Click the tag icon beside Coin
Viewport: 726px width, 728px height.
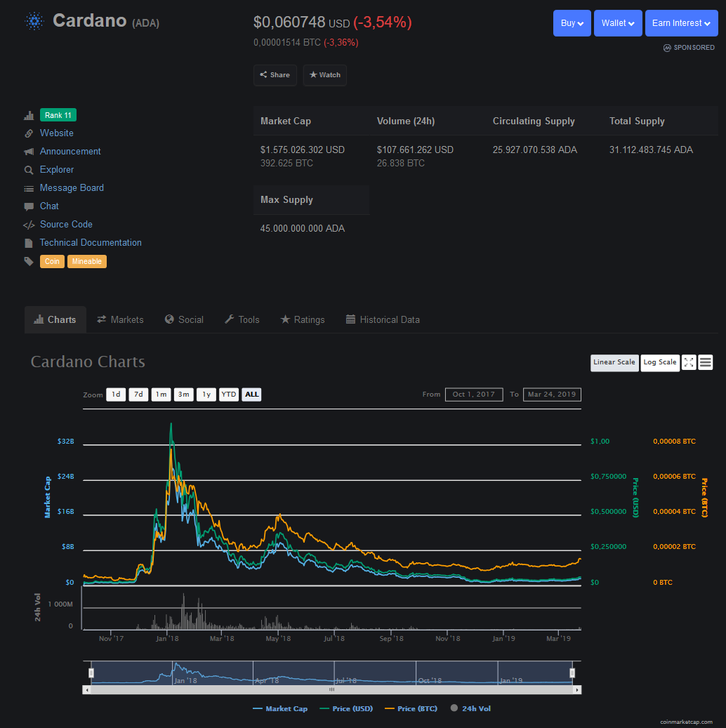(29, 261)
